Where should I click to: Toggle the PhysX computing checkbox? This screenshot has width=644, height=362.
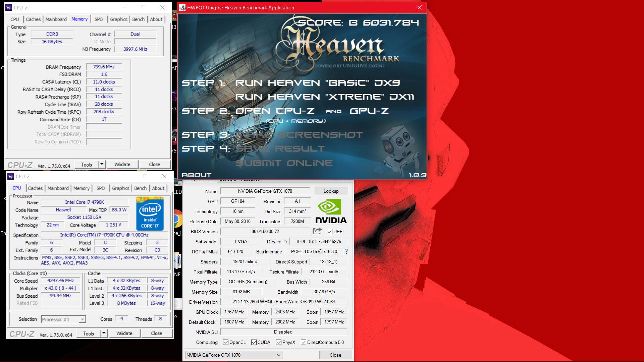[279, 342]
